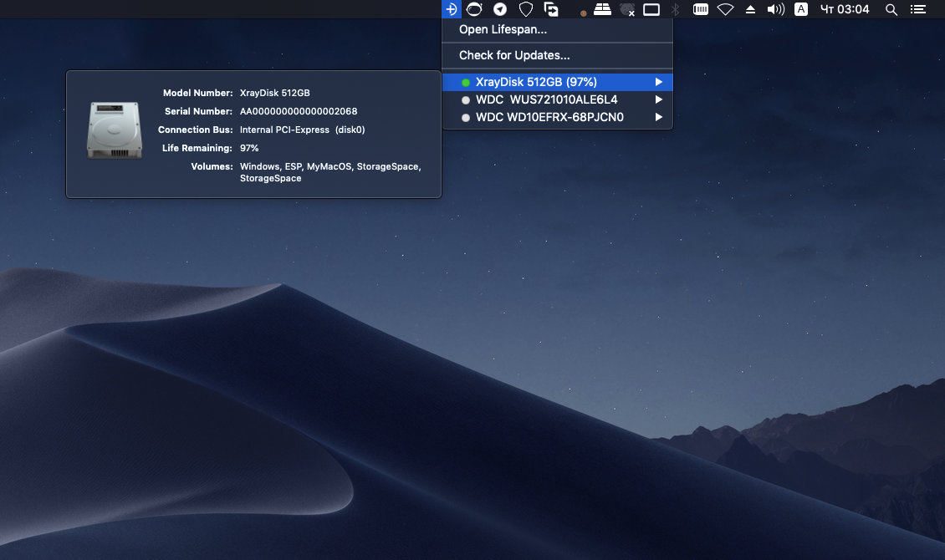Open the volume control in menu bar
Viewport: 945px width, 560px height.
(x=775, y=9)
